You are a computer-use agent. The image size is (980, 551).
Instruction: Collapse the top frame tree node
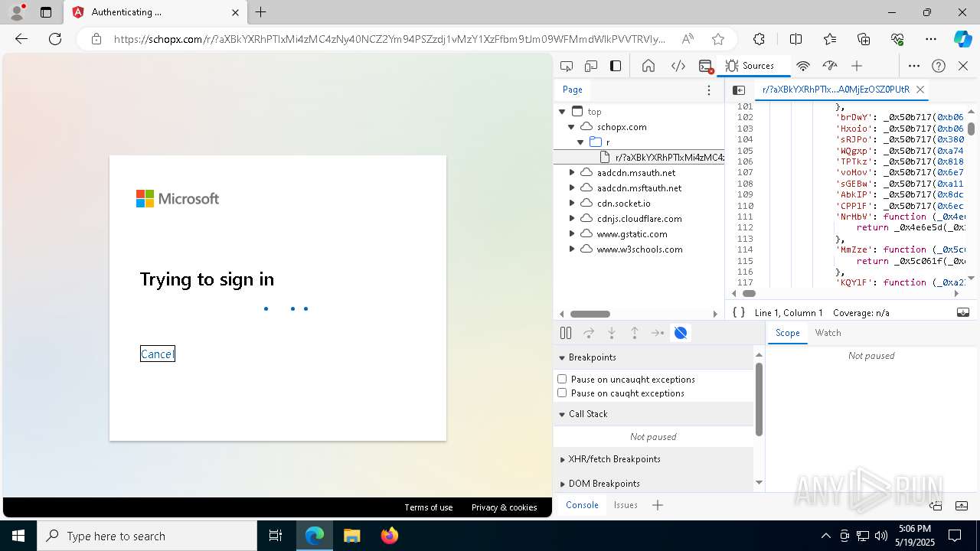point(562,112)
